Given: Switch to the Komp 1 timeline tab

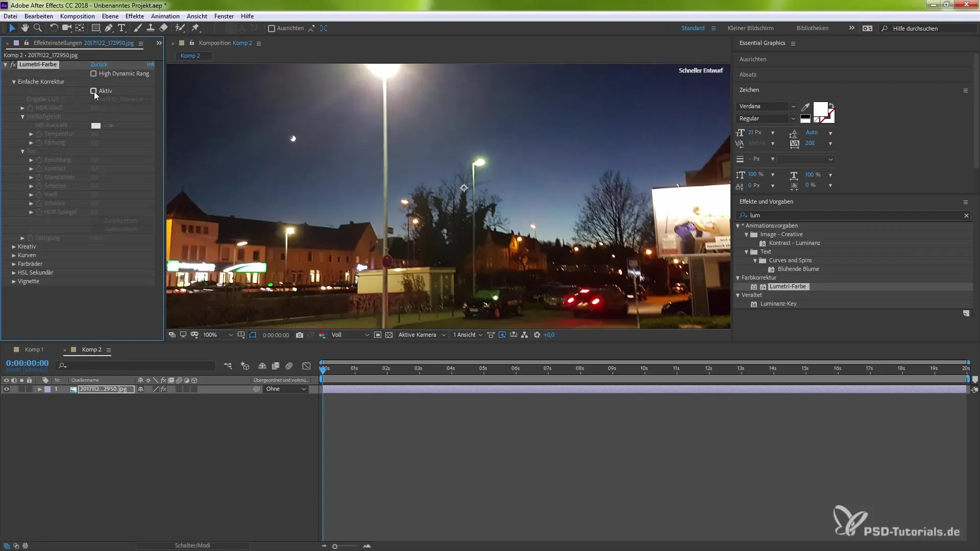Looking at the screenshot, I should [34, 349].
